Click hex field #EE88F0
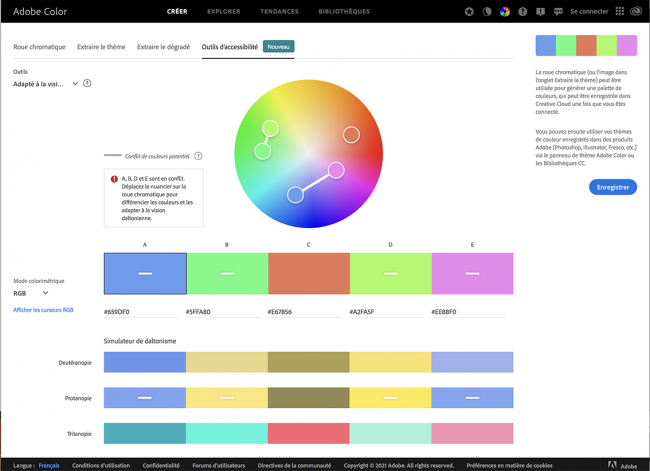The width and height of the screenshot is (650, 471). pos(468,312)
